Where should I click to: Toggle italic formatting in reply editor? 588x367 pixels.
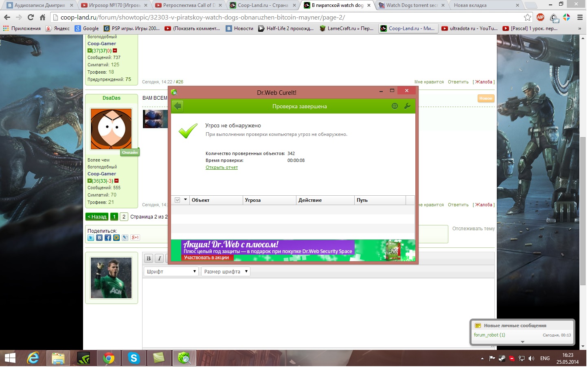tap(160, 258)
